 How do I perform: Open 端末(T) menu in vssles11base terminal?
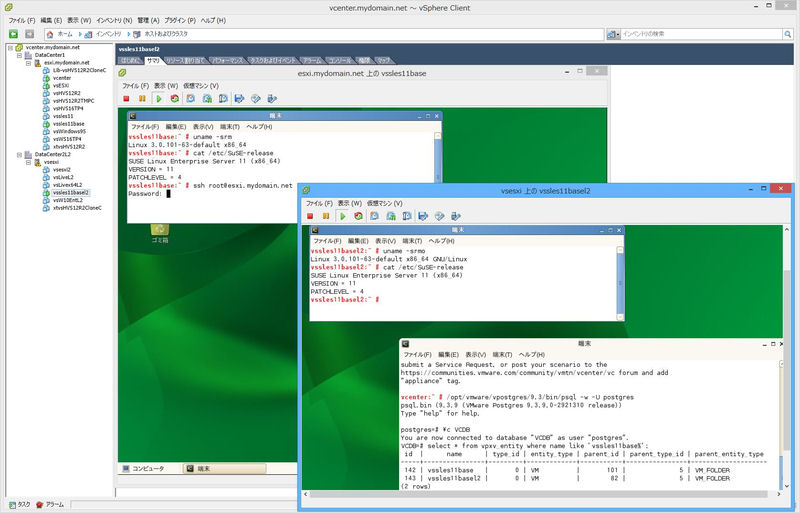230,127
